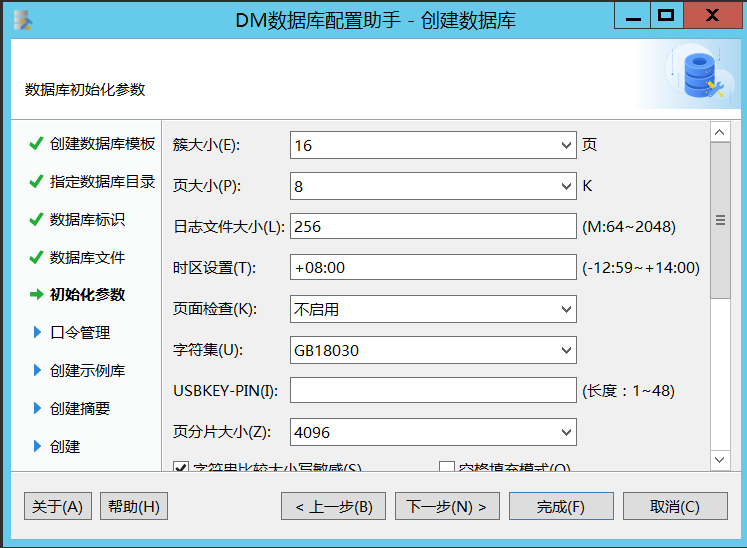Close the DM configuration window
This screenshot has width=747, height=548.
click(x=713, y=16)
